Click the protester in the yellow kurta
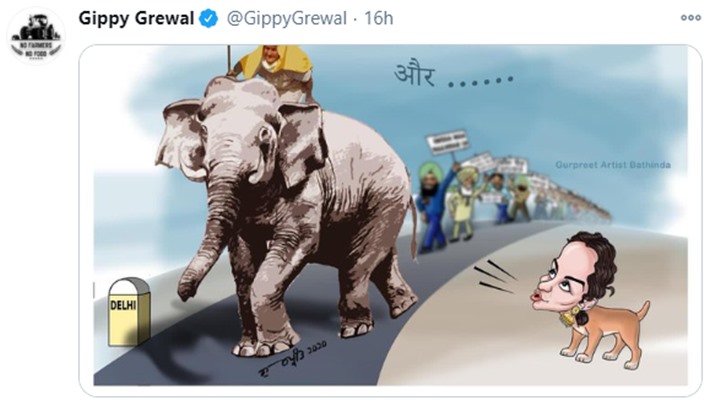The width and height of the screenshot is (720, 400). click(x=465, y=204)
